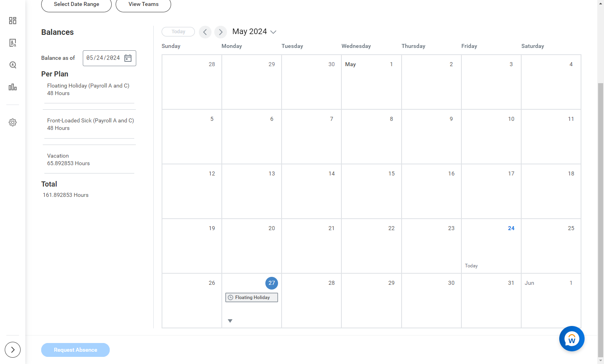
Task: Select May 27 highlighted date circle
Action: pos(272,283)
